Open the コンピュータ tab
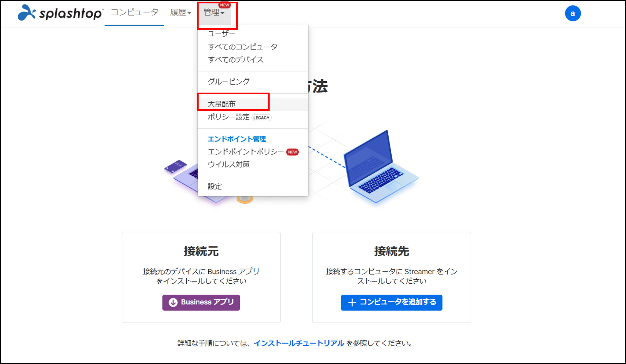The width and height of the screenshot is (626, 364). [134, 12]
